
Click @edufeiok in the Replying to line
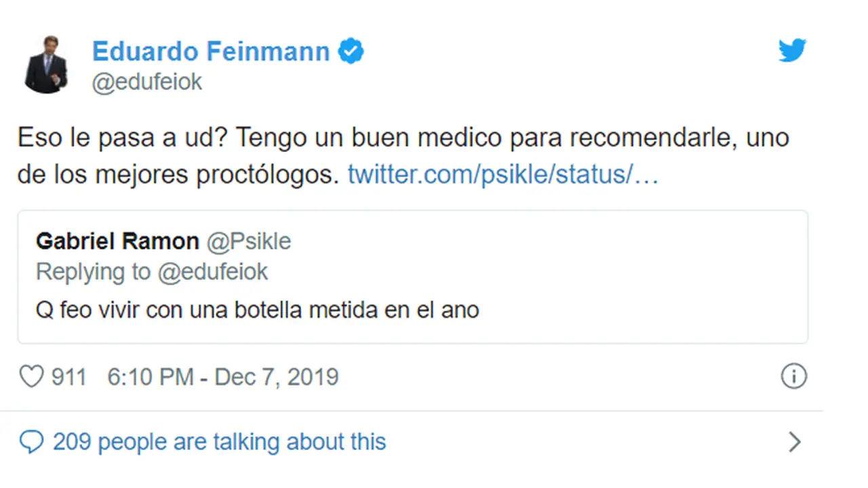pos(212,272)
